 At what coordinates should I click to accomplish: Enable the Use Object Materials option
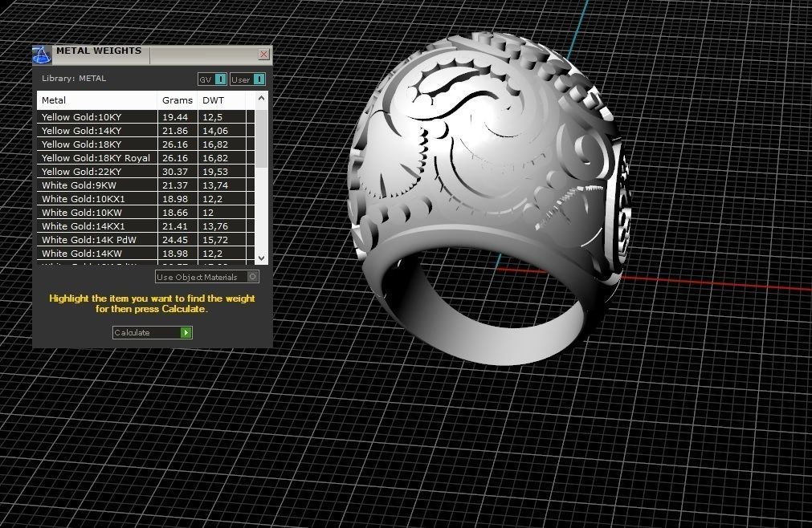tap(206, 277)
